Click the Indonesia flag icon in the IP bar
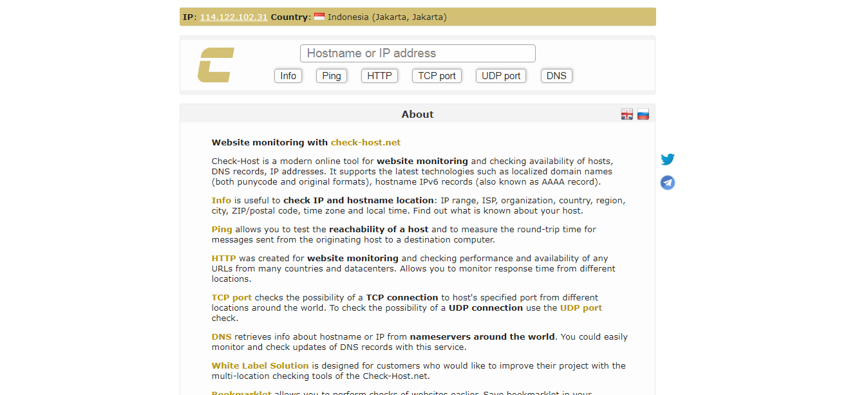The height and width of the screenshot is (395, 868). [319, 17]
